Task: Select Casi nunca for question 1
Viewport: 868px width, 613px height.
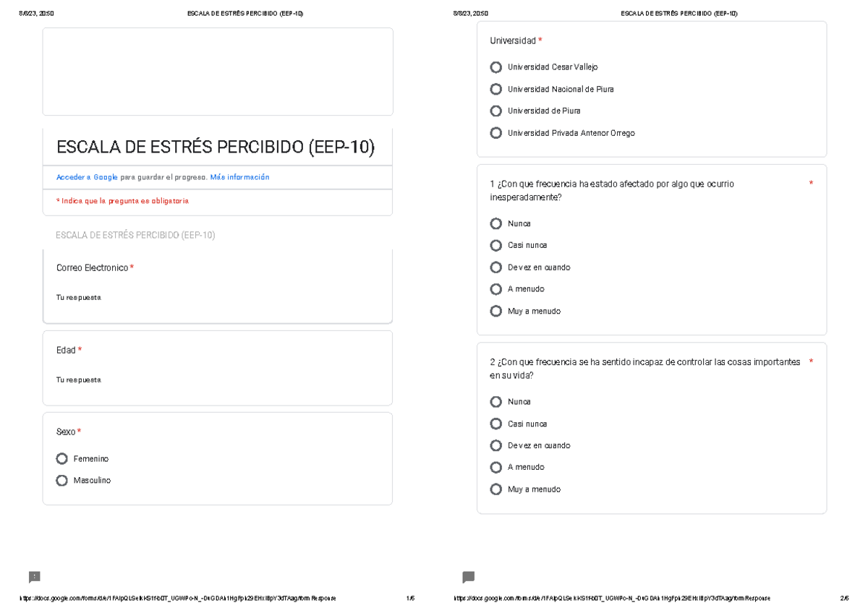Action: point(495,245)
